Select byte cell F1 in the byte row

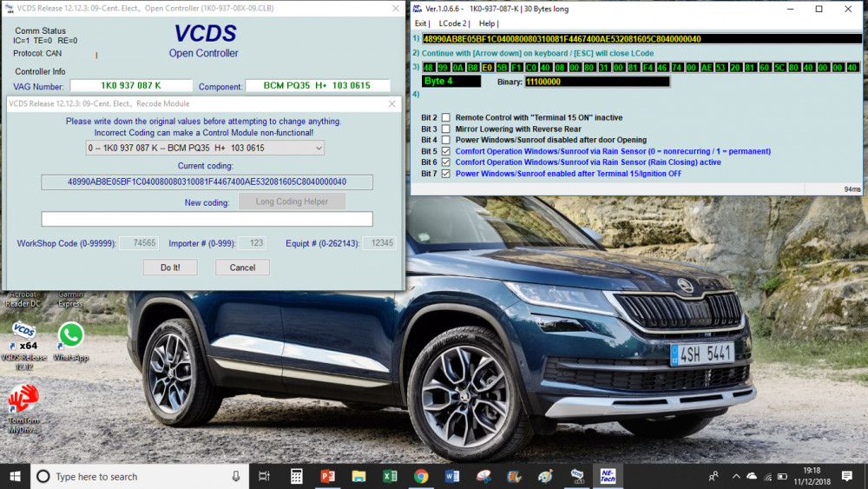pyautogui.click(x=516, y=68)
